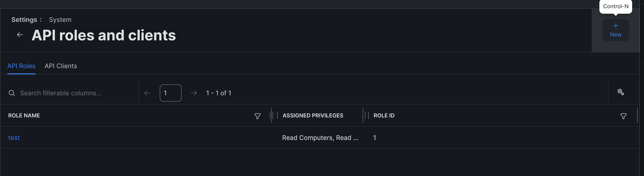Click the Assigned Privileges column header
The width and height of the screenshot is (644, 176).
click(x=313, y=115)
